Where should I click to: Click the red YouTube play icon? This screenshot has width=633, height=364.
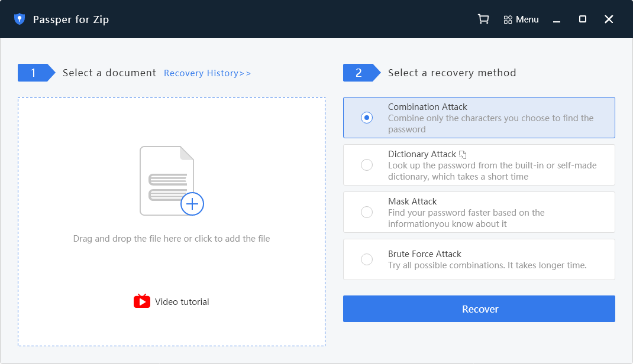(141, 301)
